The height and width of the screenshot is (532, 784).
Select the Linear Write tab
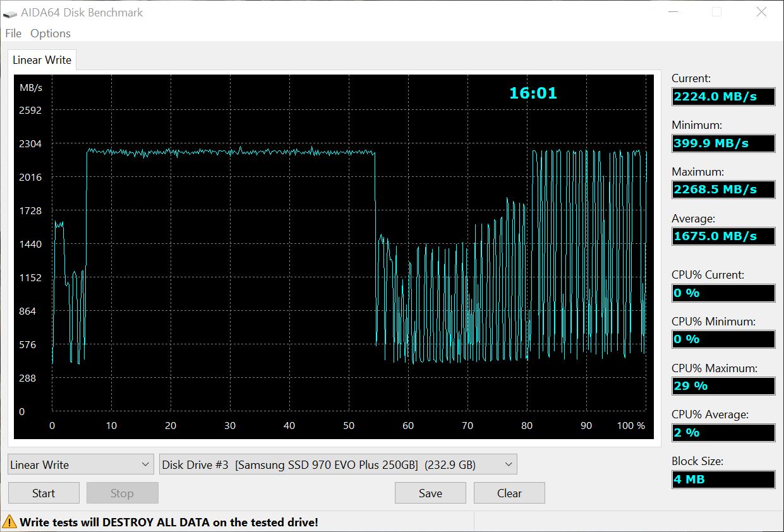point(42,60)
